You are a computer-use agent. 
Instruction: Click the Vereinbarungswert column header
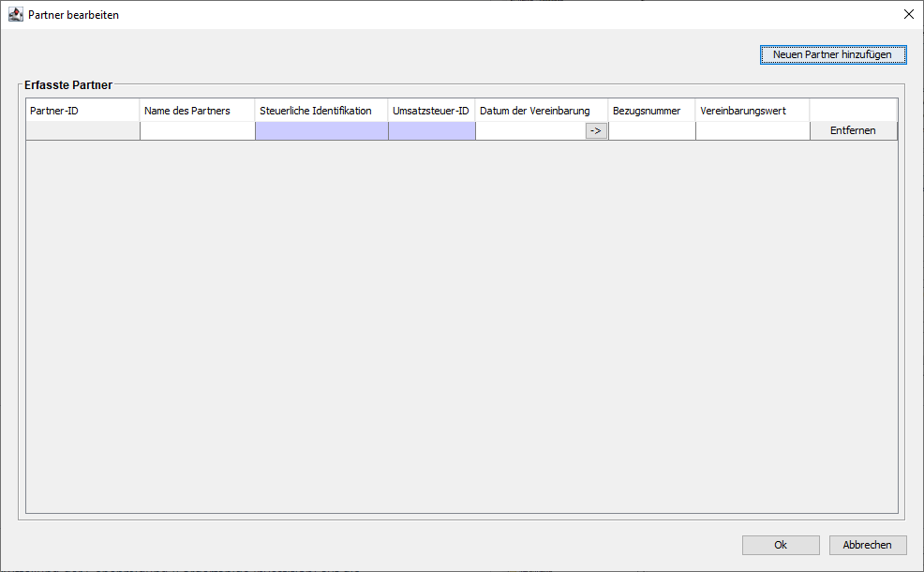coord(753,111)
